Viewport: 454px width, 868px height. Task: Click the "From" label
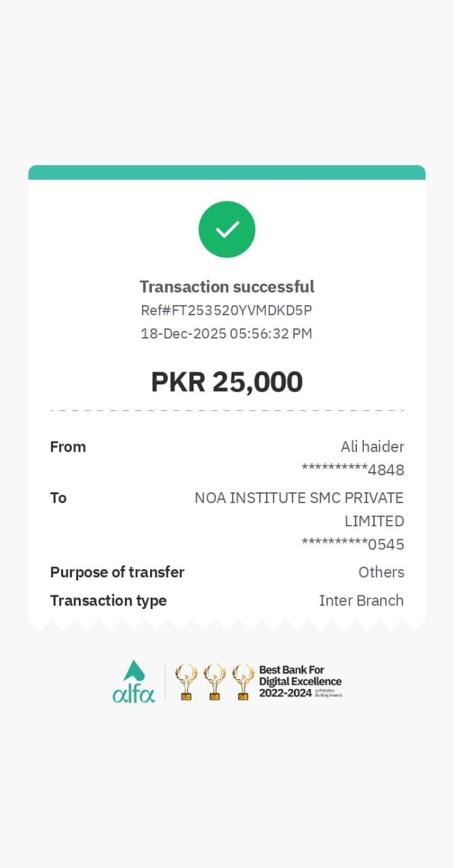point(68,447)
